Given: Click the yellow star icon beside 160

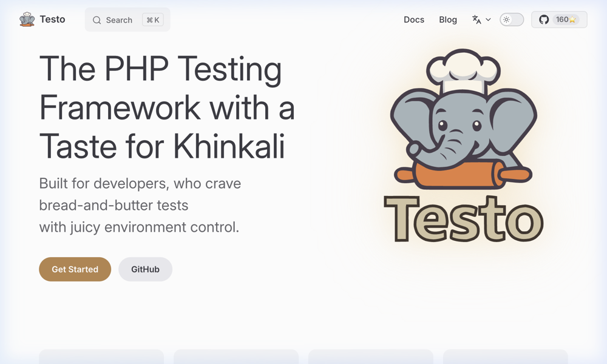Looking at the screenshot, I should [x=572, y=20].
